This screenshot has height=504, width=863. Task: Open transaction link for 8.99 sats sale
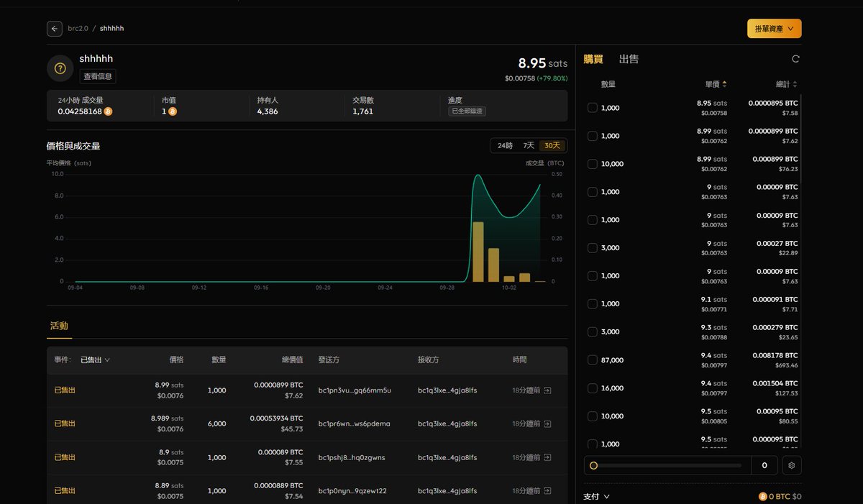click(547, 390)
